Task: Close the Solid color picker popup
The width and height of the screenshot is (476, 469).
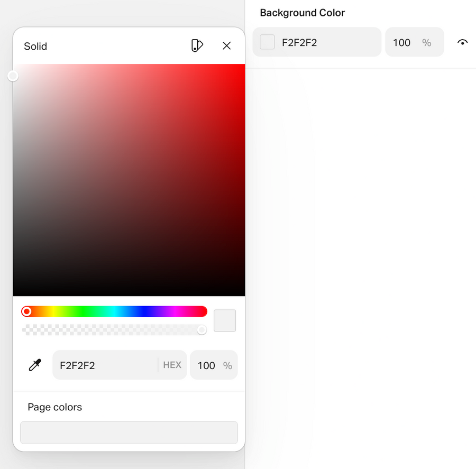Action: point(226,46)
